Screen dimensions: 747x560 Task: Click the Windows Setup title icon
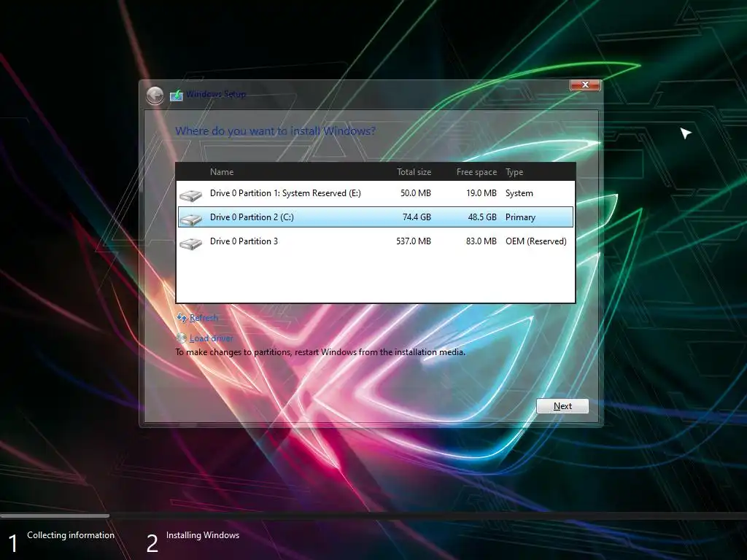click(177, 95)
